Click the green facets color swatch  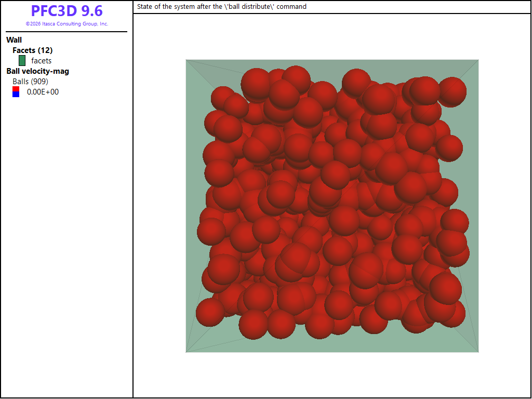tap(22, 61)
